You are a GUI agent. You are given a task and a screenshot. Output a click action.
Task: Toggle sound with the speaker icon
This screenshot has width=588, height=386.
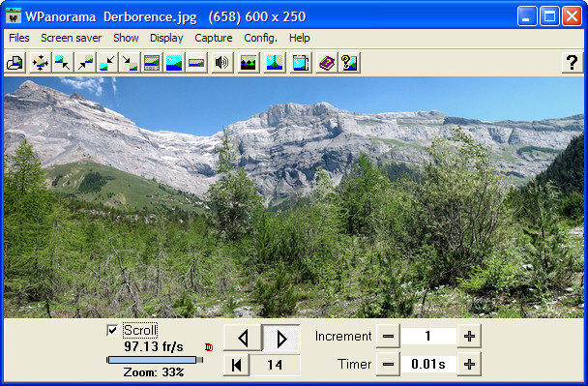point(221,62)
